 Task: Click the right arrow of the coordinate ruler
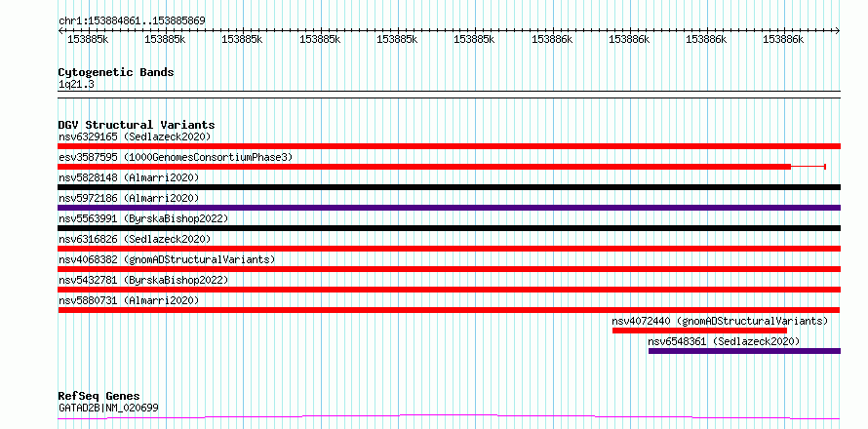[x=838, y=31]
